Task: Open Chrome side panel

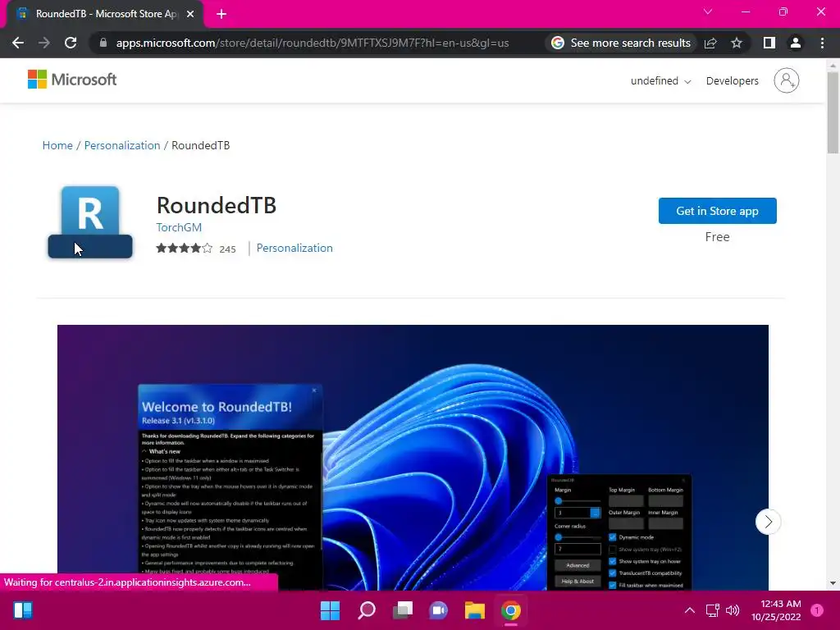Action: click(x=769, y=43)
